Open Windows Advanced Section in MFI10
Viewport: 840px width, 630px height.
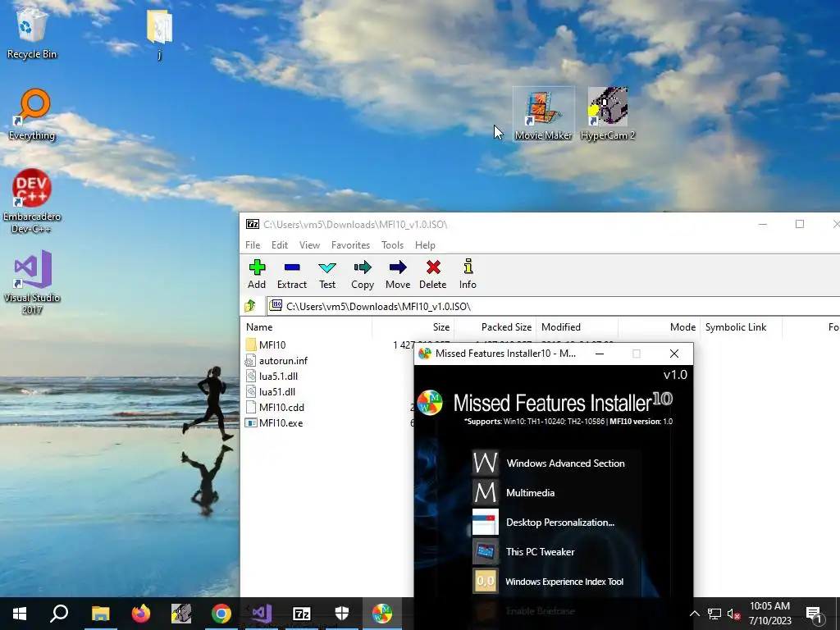click(x=565, y=463)
